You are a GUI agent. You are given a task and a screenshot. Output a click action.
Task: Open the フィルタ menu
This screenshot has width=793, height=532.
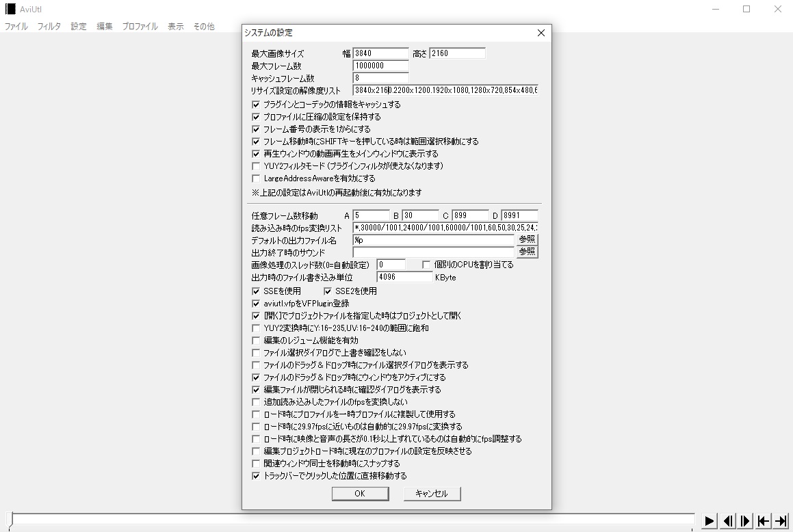coord(49,26)
